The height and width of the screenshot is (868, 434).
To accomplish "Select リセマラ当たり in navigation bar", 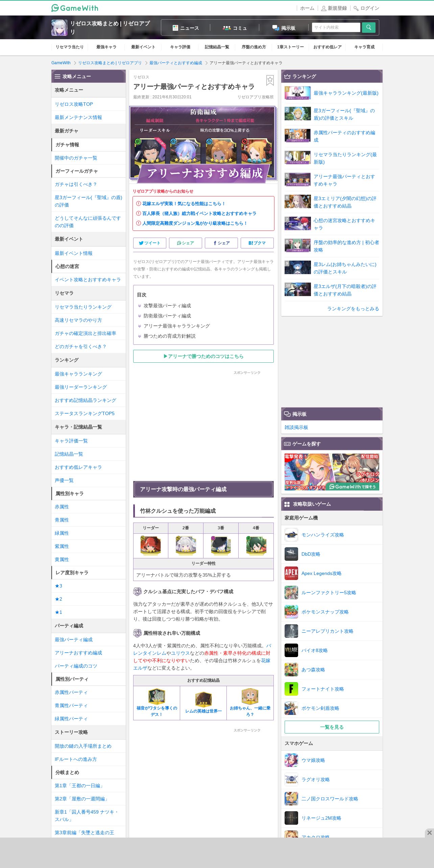I will pos(69,47).
